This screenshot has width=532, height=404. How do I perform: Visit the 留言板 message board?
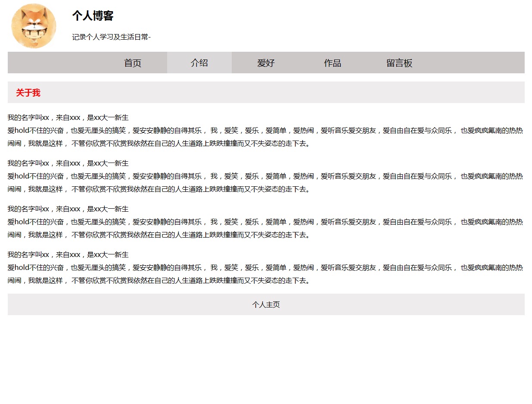click(x=399, y=63)
